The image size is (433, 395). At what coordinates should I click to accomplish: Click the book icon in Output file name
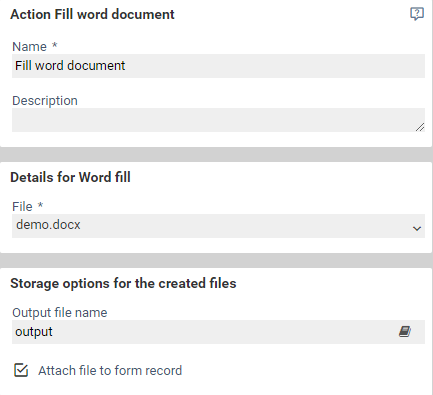[x=405, y=332]
